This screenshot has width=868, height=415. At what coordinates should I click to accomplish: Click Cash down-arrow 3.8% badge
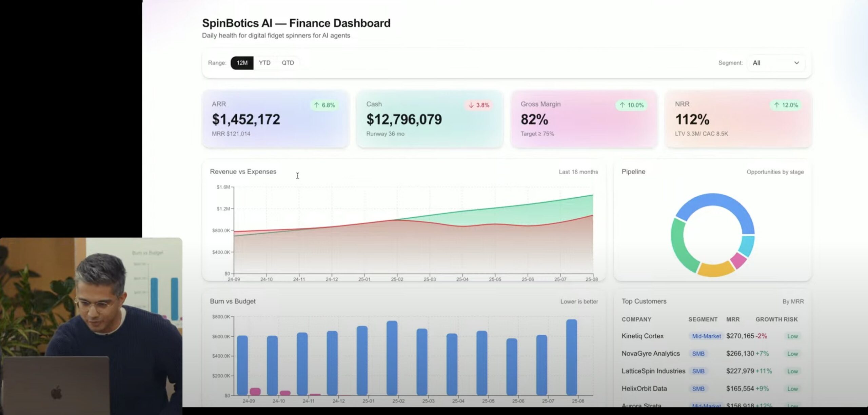[x=479, y=105]
